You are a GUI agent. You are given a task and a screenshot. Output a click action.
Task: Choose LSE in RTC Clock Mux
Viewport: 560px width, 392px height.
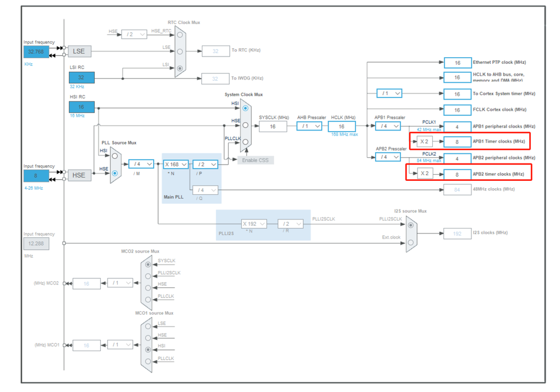click(180, 52)
